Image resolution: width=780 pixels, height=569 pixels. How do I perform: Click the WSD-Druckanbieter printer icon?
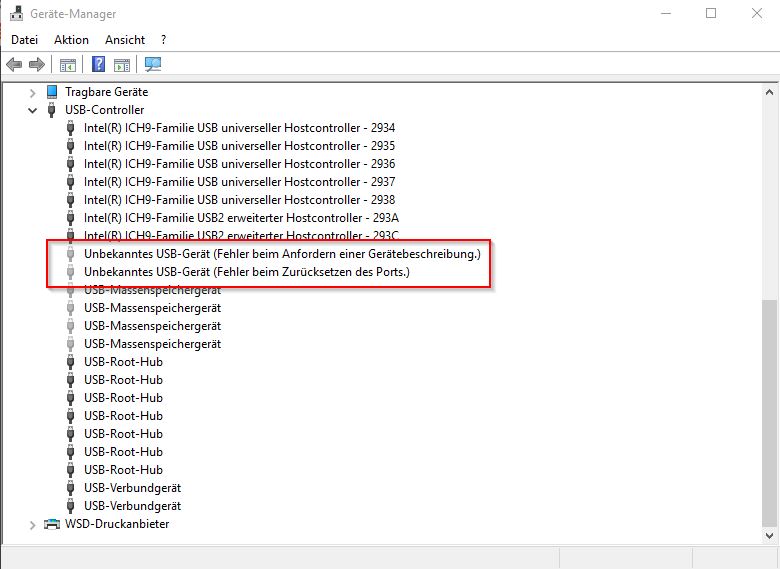tap(52, 524)
